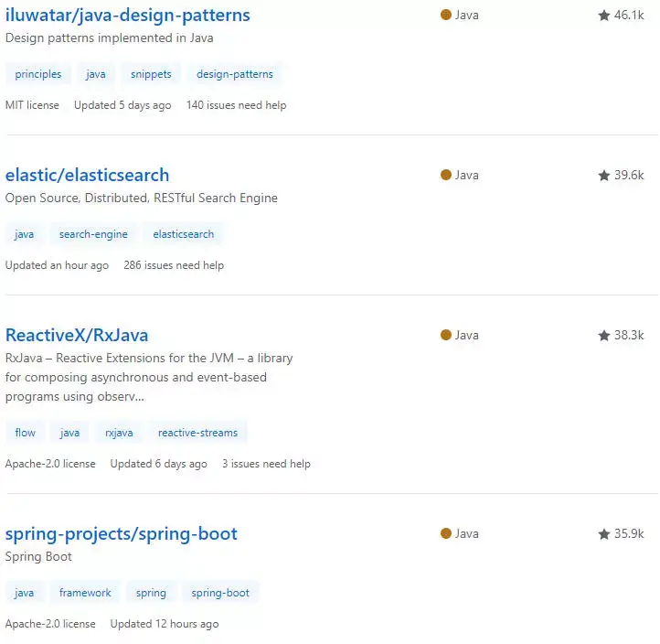Select the spring-boot topic tag
Image resolution: width=660 pixels, height=644 pixels.
220,593
